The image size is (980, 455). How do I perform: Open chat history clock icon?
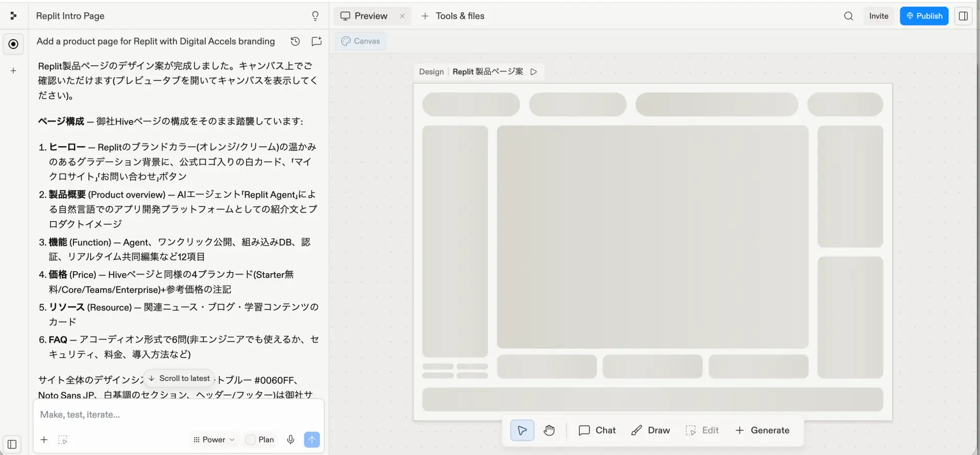click(295, 41)
